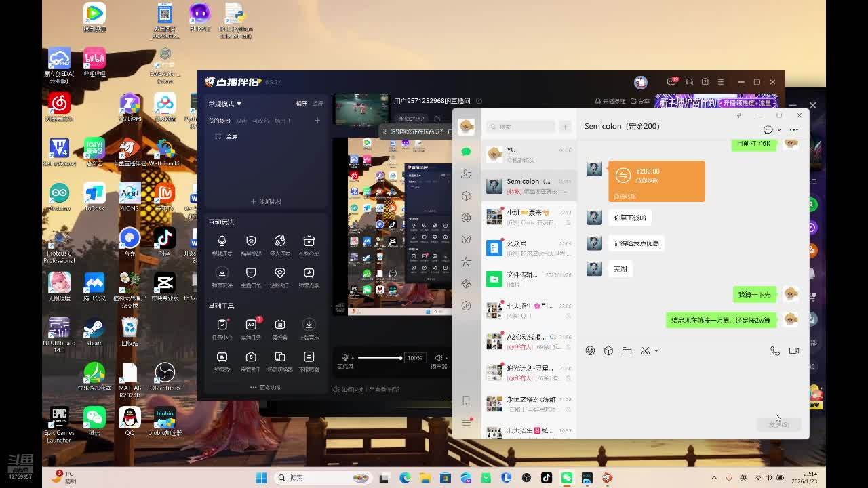This screenshot has width=868, height=488.
Task: Expand the 常规模式 mode dropdown
Action: (x=225, y=104)
